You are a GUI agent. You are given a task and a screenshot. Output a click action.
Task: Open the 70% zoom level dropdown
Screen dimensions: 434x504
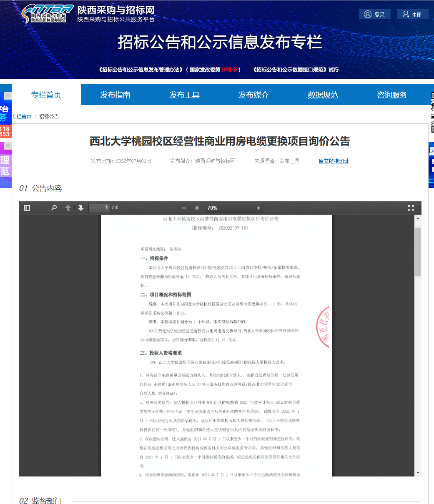pyautogui.click(x=233, y=208)
